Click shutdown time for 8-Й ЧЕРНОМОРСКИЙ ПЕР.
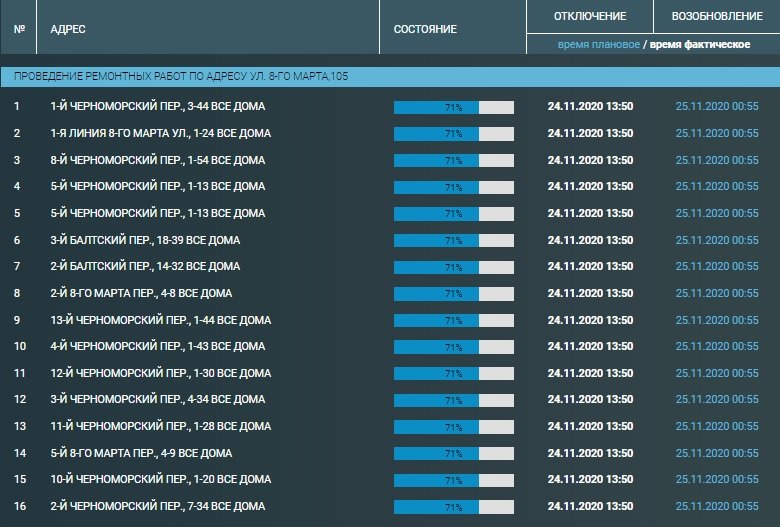 [590, 160]
